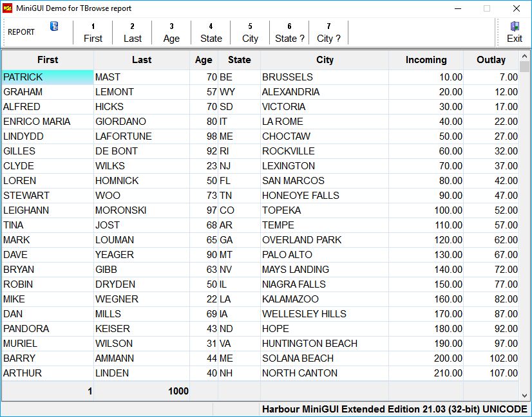This screenshot has height=417, width=532.
Task: Select the ARTHUR first name cell
Action: click(x=48, y=373)
